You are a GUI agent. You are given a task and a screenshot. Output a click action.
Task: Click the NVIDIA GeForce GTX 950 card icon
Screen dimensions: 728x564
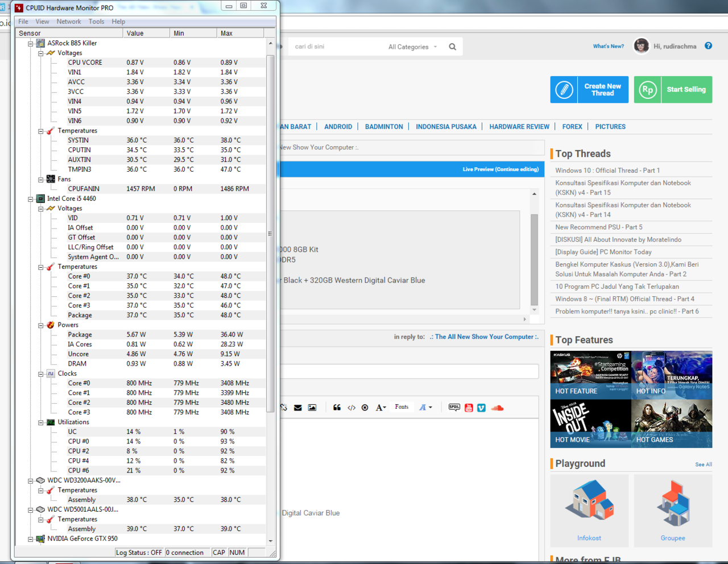coord(40,538)
